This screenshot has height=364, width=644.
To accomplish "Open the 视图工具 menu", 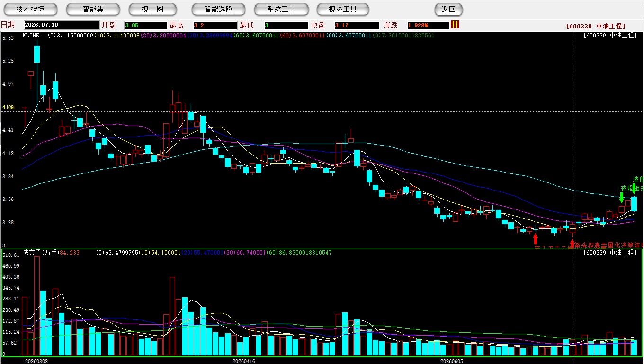I will point(343,9).
